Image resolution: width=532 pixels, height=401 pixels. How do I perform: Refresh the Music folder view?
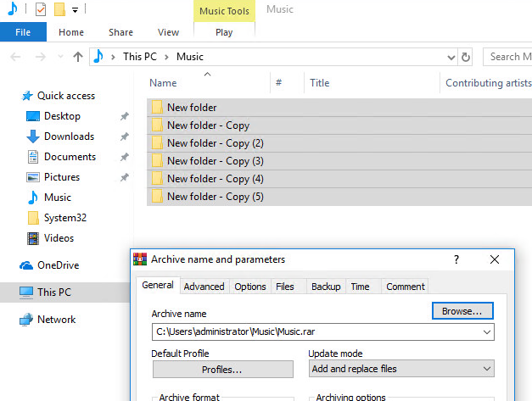coord(466,58)
